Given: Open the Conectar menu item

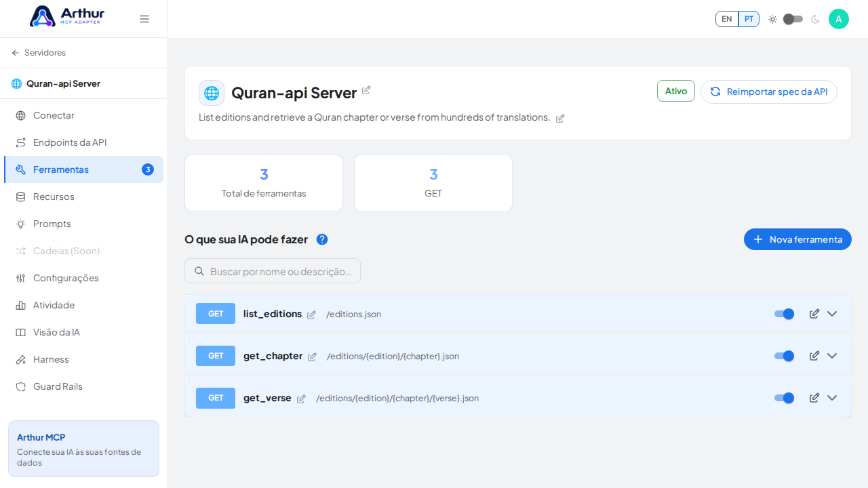Looking at the screenshot, I should click(83, 115).
